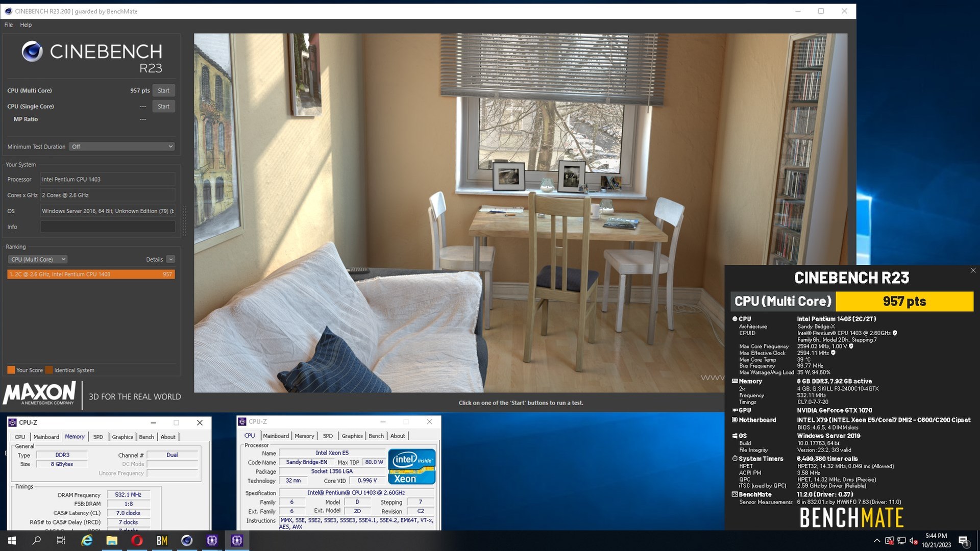Click the Code Name value Sandy Bridge-EN
Screen dimensions: 980x551
click(307, 462)
